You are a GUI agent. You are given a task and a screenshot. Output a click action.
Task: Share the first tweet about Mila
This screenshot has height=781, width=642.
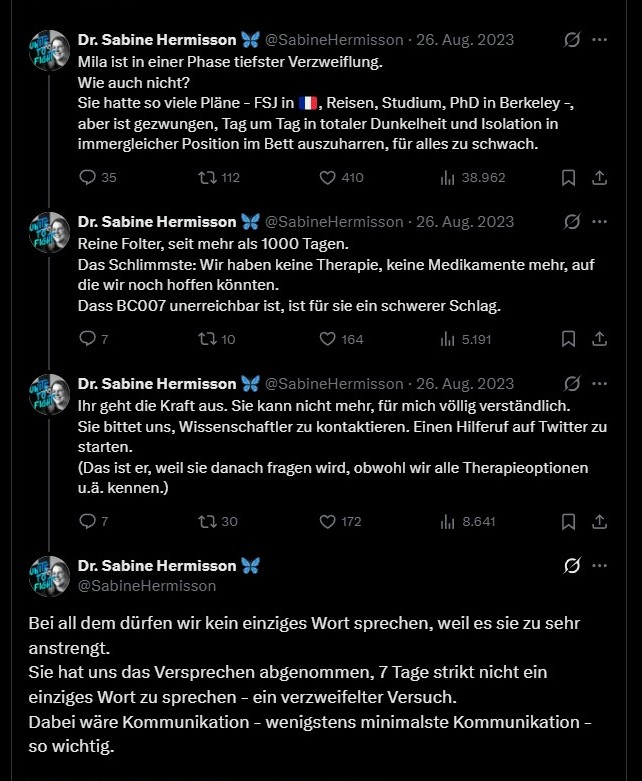[x=600, y=178]
